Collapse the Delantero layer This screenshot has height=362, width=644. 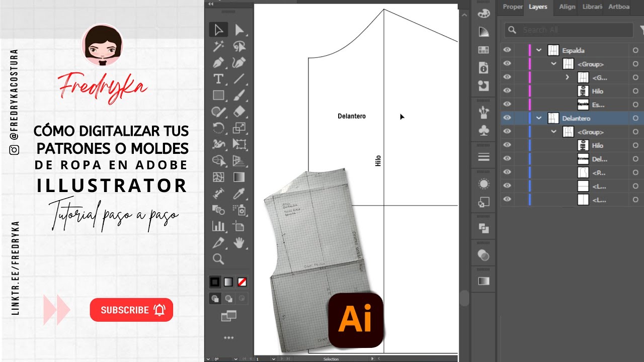point(539,118)
